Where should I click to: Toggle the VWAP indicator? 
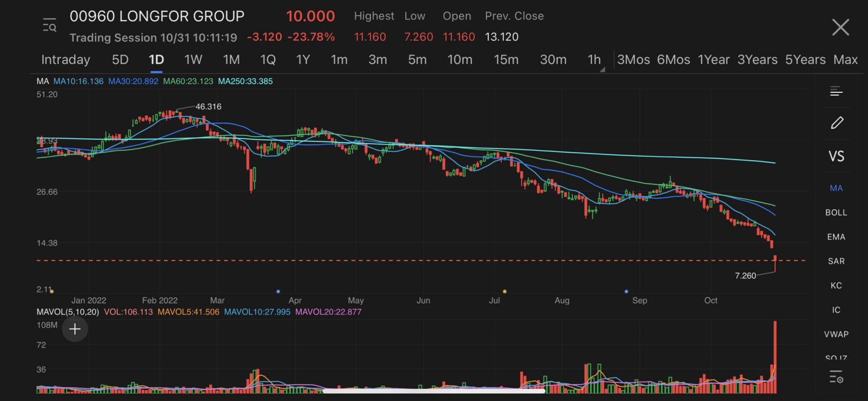836,334
